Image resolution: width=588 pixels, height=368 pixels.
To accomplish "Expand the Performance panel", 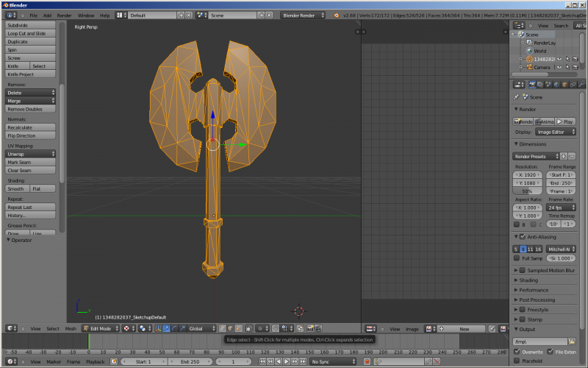I will (x=534, y=290).
